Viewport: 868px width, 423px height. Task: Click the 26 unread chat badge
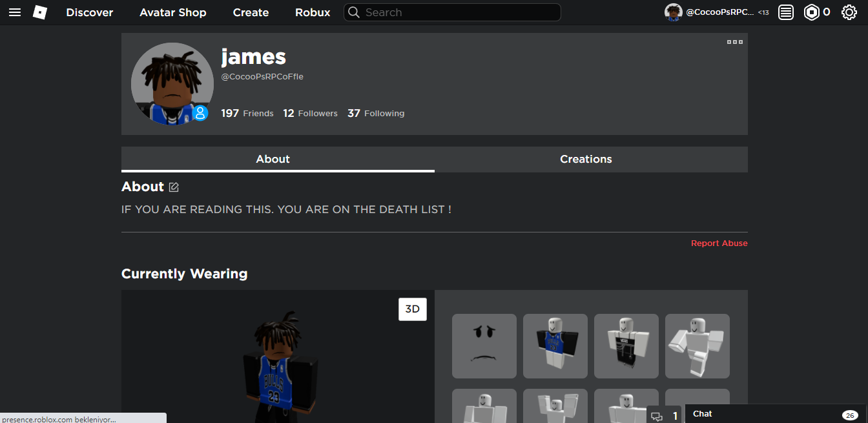pyautogui.click(x=850, y=415)
